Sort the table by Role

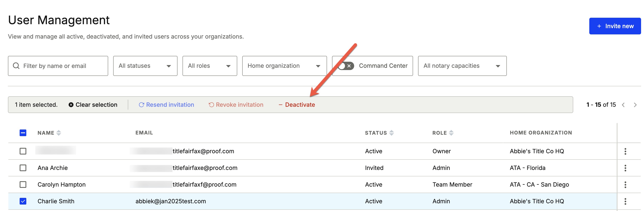(443, 133)
